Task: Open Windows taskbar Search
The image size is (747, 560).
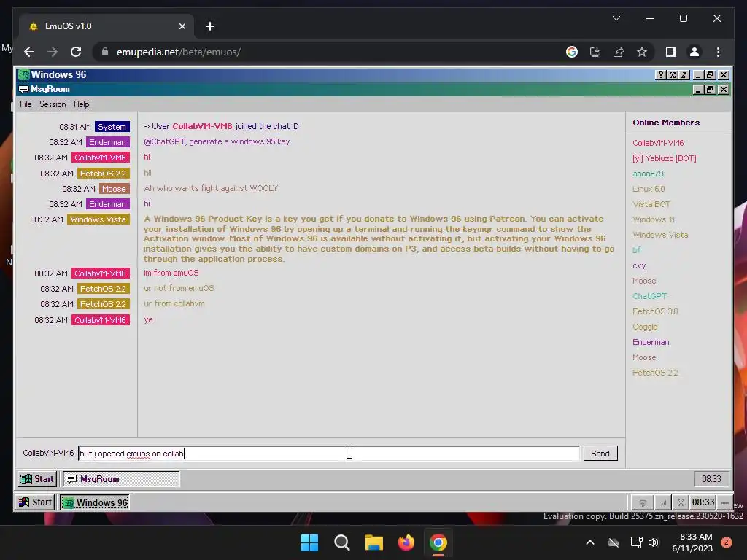Action: 341,542
